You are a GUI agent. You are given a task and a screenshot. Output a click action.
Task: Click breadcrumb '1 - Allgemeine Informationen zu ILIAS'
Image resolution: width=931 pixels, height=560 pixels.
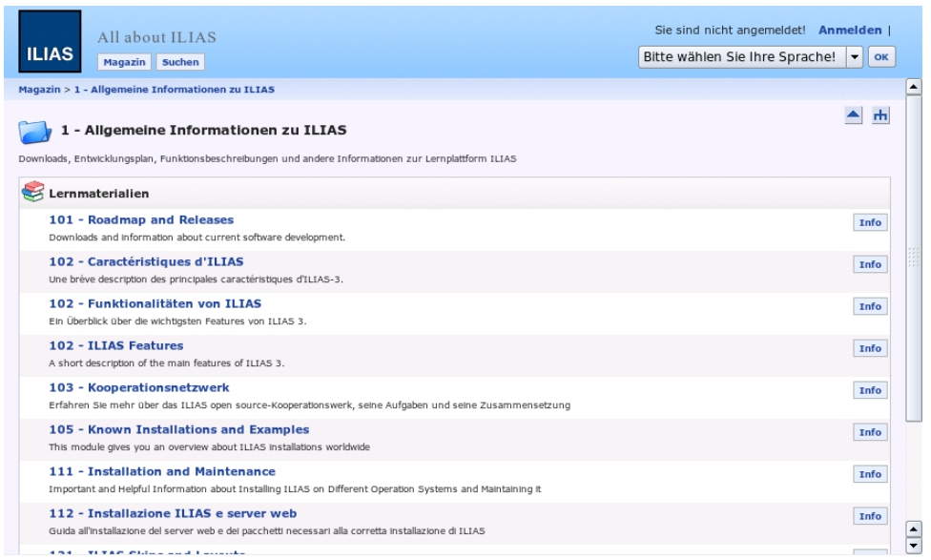[x=174, y=90]
